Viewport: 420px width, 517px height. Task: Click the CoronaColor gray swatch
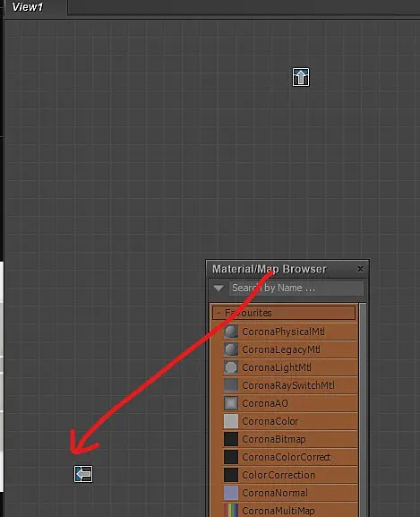231,421
